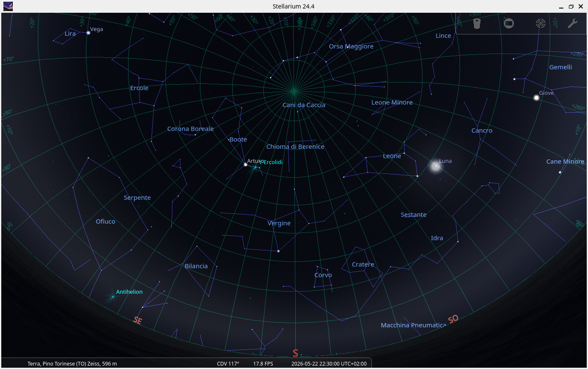Click the Serpente constellation label
Viewport: 588px width, 369px height.
pyautogui.click(x=137, y=198)
